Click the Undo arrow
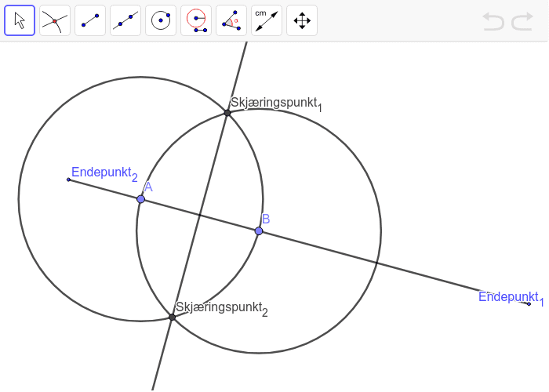The image size is (549, 392). point(493,21)
